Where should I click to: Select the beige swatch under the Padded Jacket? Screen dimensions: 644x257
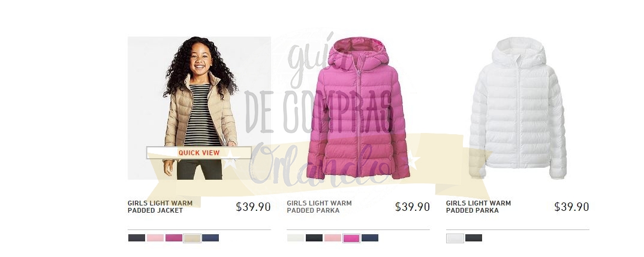tap(192, 238)
